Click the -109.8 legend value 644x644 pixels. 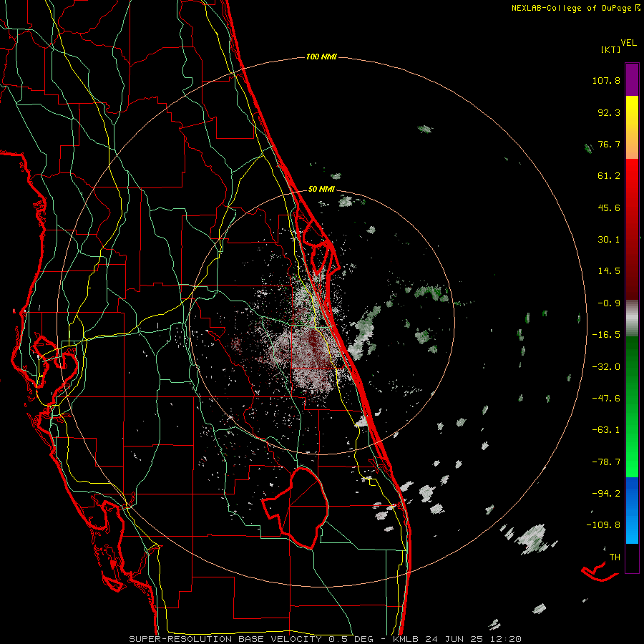click(x=603, y=525)
